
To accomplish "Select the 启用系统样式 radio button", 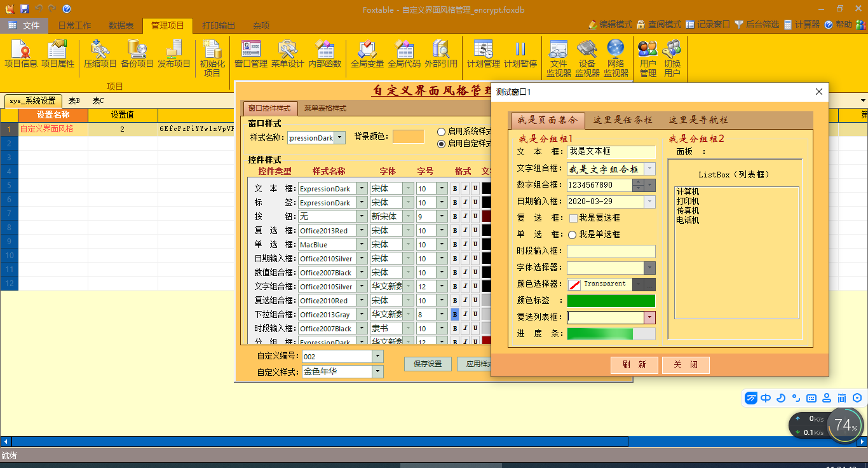I will (442, 132).
